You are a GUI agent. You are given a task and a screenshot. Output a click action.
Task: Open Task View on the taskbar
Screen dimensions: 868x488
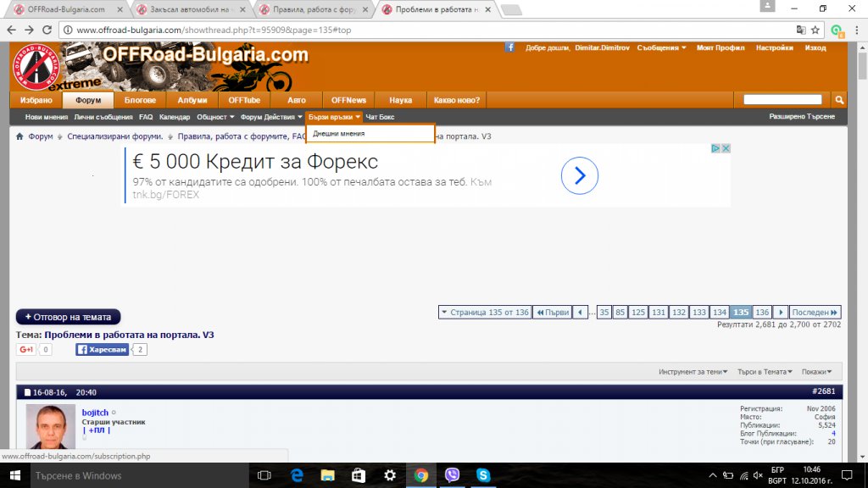click(264, 475)
